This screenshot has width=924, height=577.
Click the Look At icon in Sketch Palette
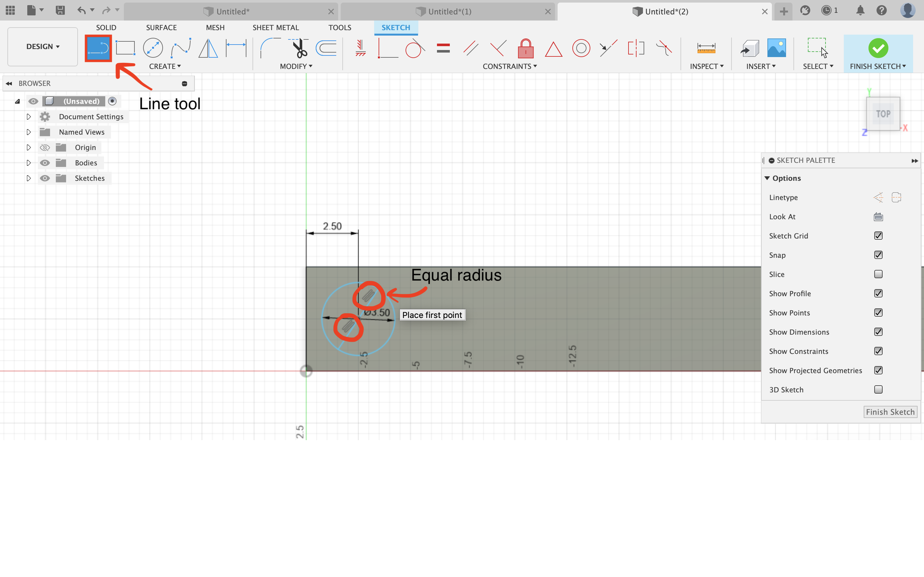click(878, 217)
